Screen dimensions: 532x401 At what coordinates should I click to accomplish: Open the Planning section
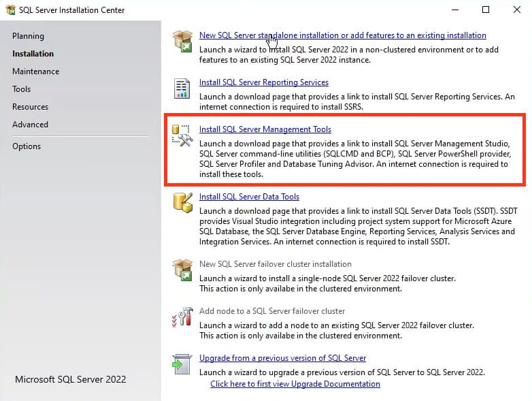(x=28, y=36)
